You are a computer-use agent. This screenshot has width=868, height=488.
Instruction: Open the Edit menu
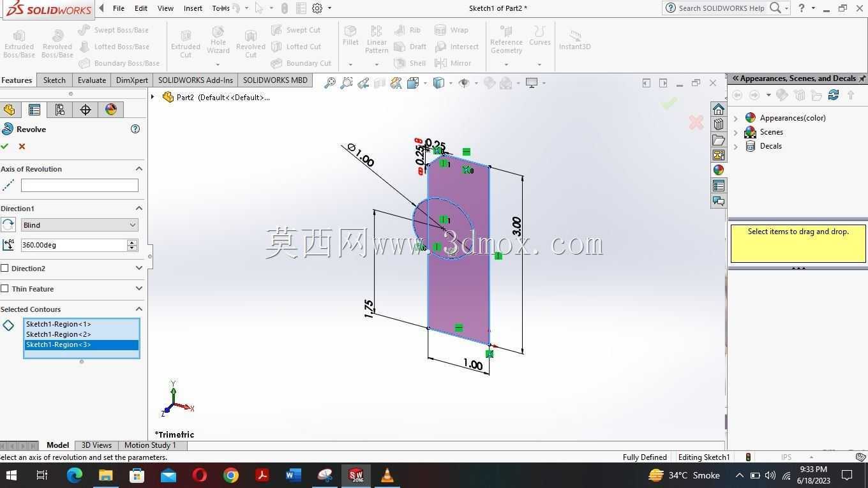click(x=141, y=8)
